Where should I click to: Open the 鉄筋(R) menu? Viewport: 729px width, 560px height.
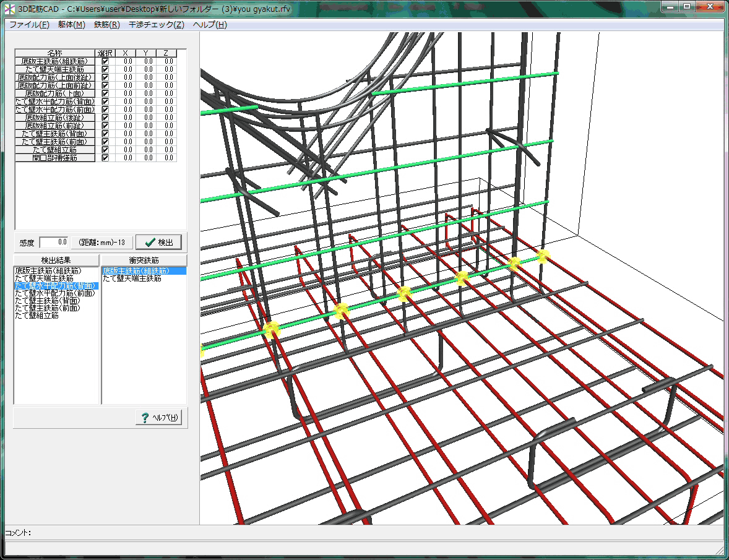[106, 25]
